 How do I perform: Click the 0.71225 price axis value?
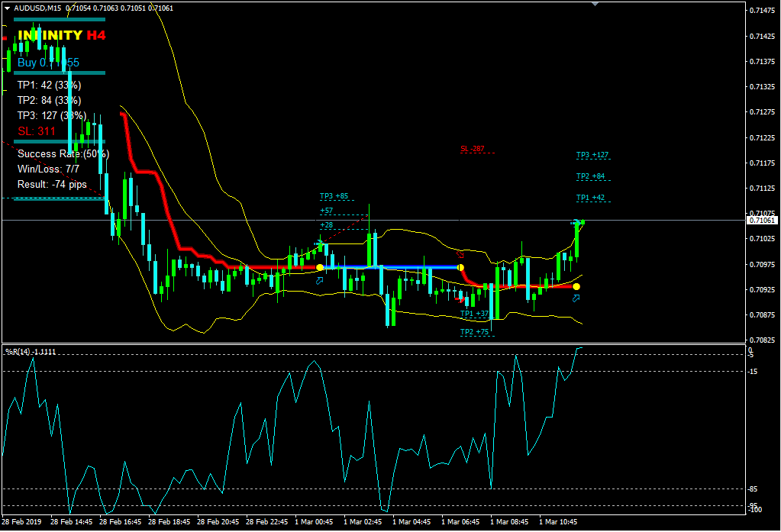click(762, 137)
